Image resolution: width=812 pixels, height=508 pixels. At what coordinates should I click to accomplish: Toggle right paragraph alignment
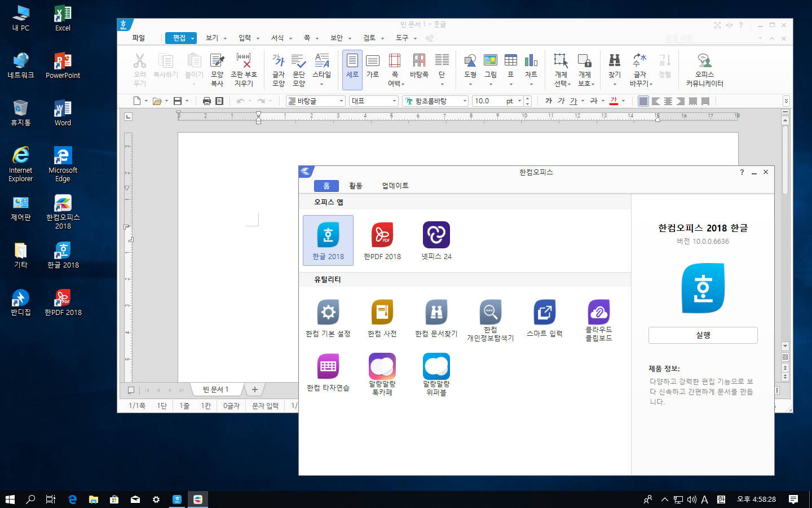(x=681, y=101)
